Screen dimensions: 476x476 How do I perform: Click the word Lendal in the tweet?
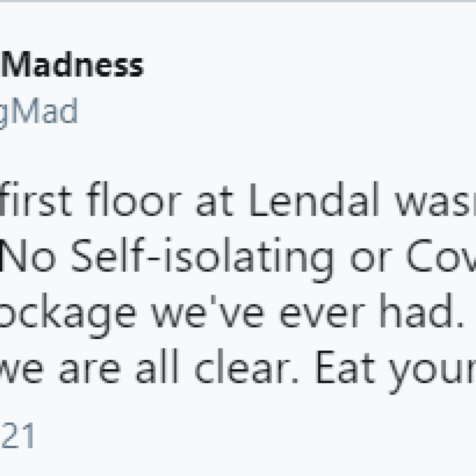click(x=315, y=199)
